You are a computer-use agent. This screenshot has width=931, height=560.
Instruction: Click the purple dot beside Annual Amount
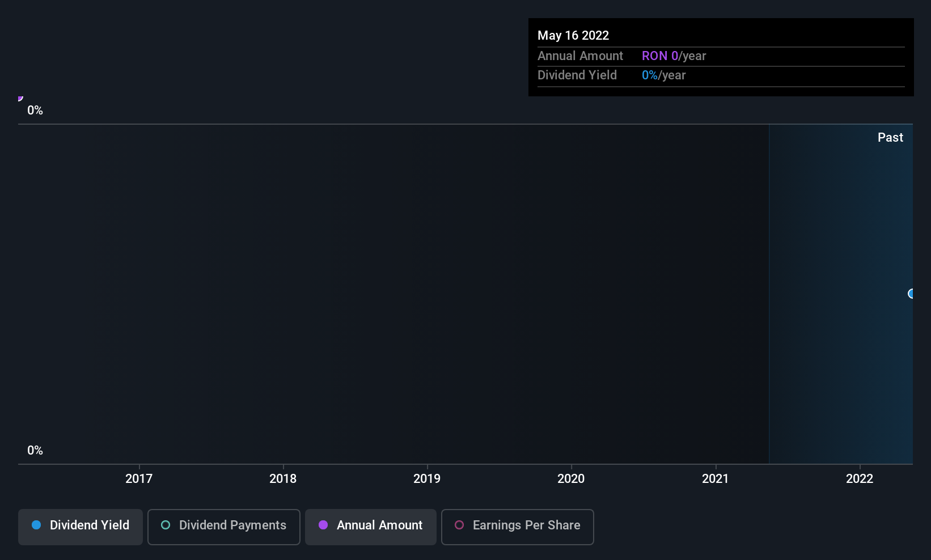(x=323, y=525)
